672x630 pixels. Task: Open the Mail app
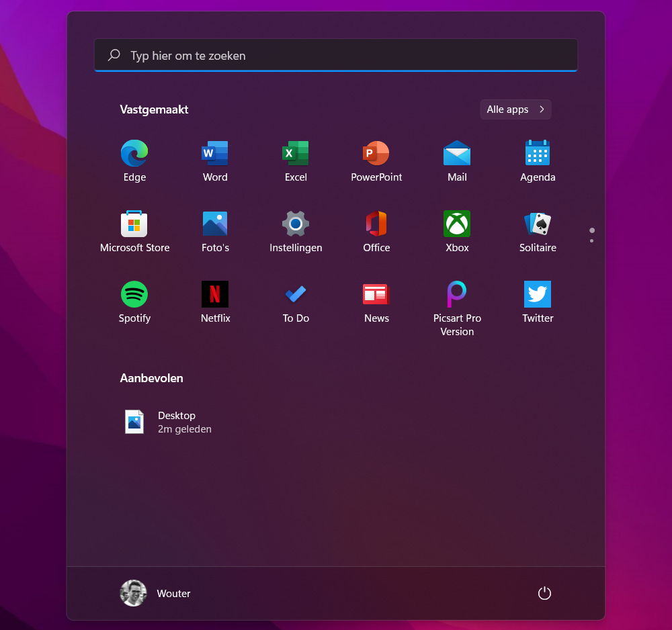(457, 153)
